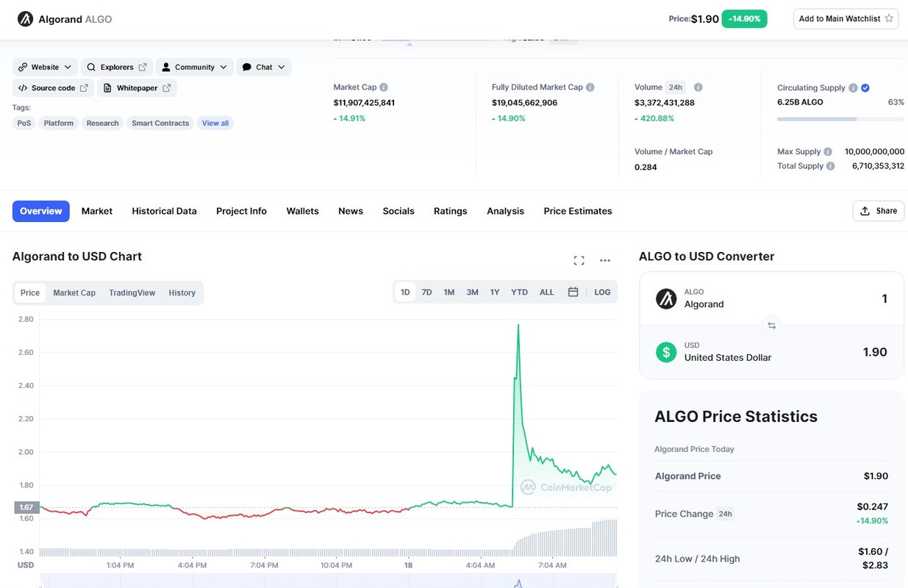Click the Algorand logo in header
The height and width of the screenshot is (588, 908).
tap(26, 19)
